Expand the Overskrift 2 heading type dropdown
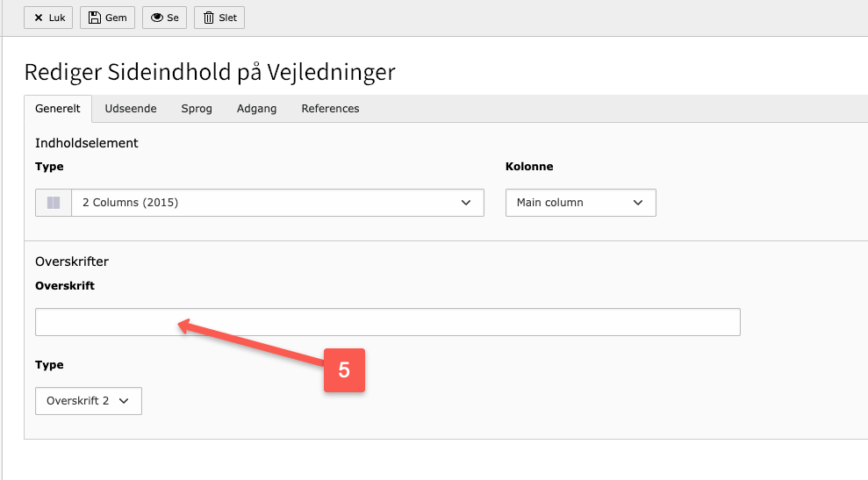Screen dimensions: 868x480 click(88, 401)
